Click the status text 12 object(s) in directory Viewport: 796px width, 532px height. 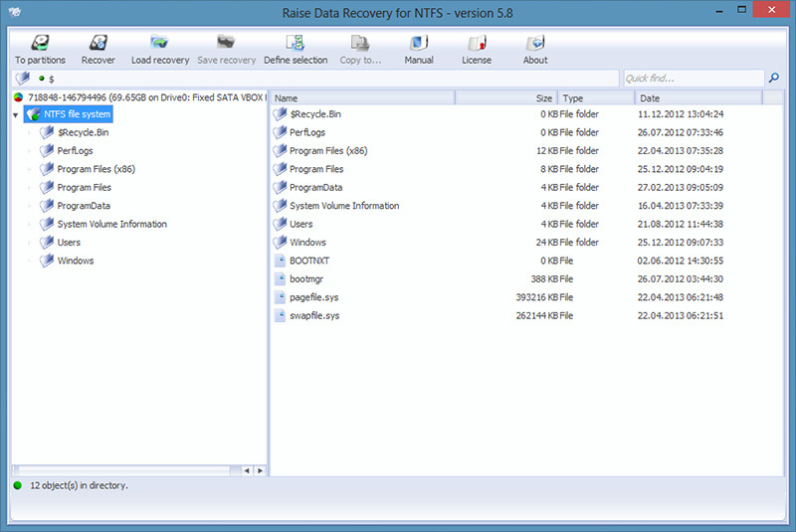[x=79, y=485]
